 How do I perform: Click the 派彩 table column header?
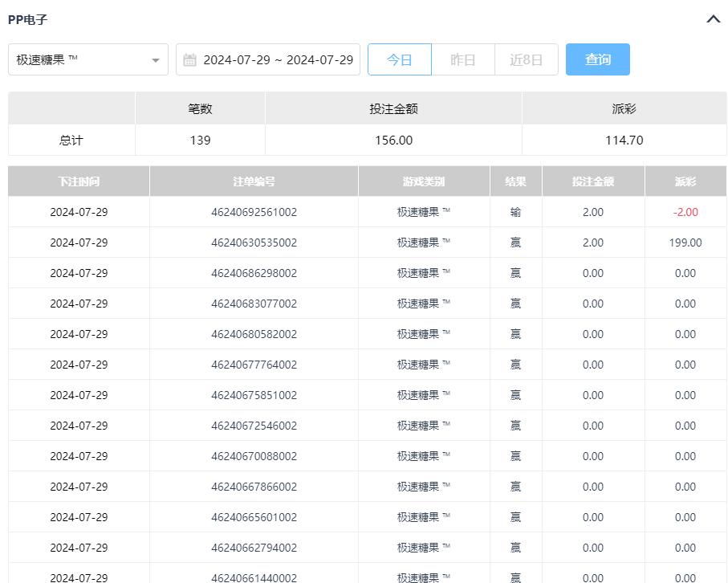(685, 181)
